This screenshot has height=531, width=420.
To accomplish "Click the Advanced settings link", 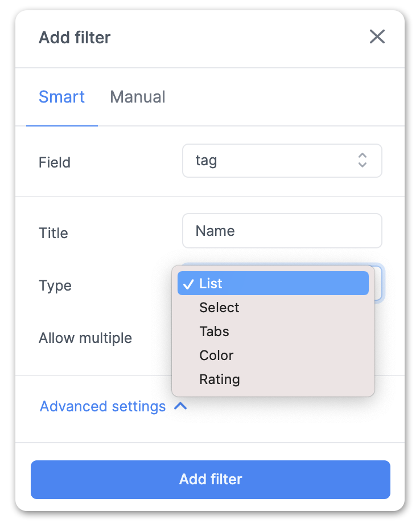I will tap(103, 406).
